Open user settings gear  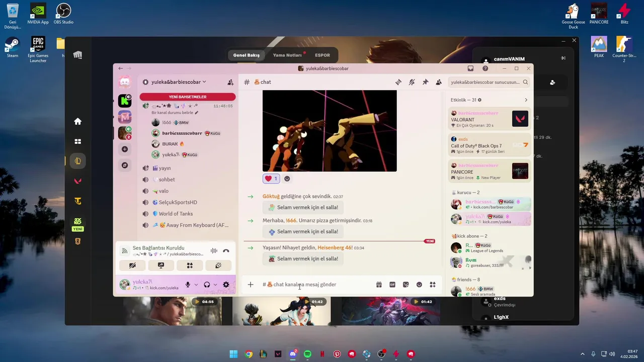click(226, 285)
